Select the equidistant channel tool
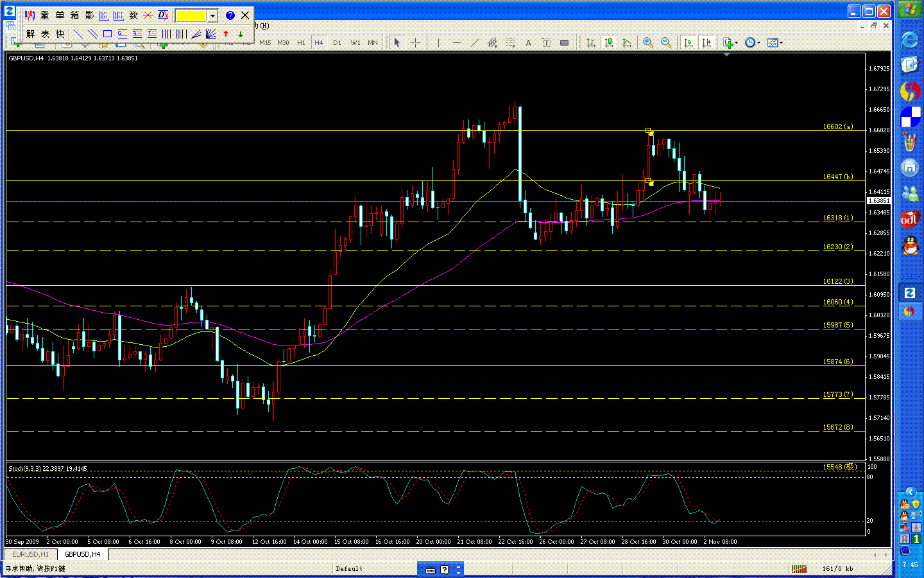This screenshot has width=924, height=578. coord(492,43)
